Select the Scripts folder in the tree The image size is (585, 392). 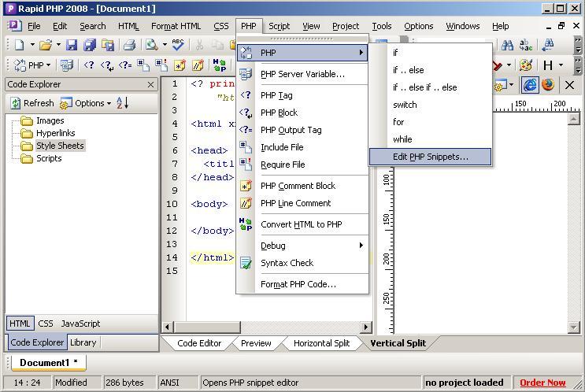[x=49, y=158]
